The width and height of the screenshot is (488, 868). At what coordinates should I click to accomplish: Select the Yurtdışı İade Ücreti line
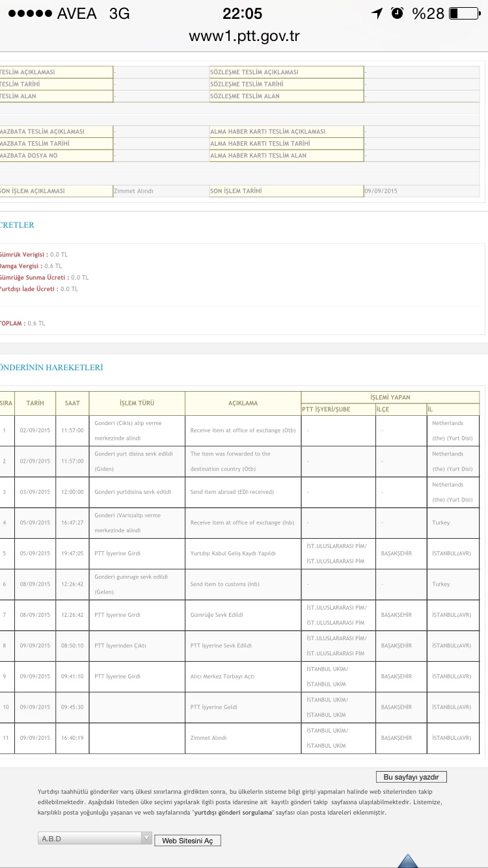click(x=39, y=289)
